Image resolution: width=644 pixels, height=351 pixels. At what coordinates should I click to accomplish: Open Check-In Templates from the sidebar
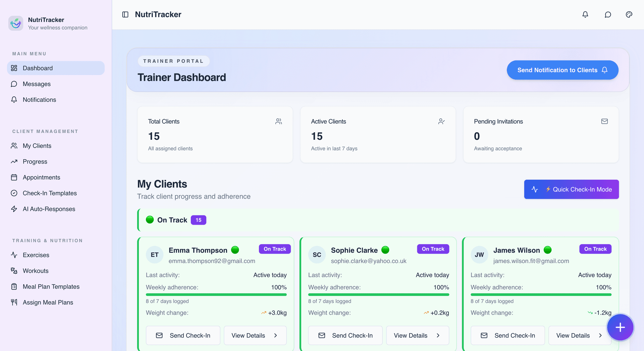[49, 193]
